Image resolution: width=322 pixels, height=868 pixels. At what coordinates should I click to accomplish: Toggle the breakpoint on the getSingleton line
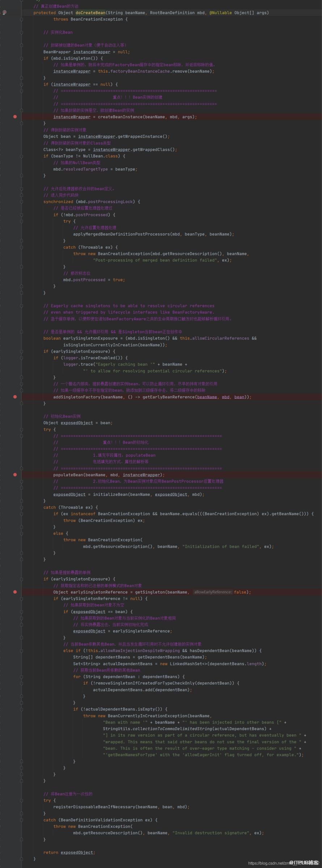(15, 592)
